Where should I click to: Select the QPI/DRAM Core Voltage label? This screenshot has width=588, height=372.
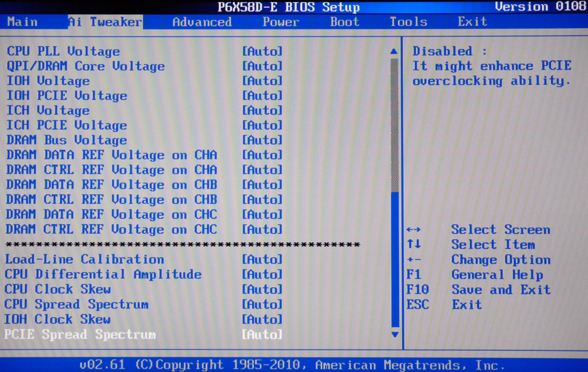pos(86,66)
